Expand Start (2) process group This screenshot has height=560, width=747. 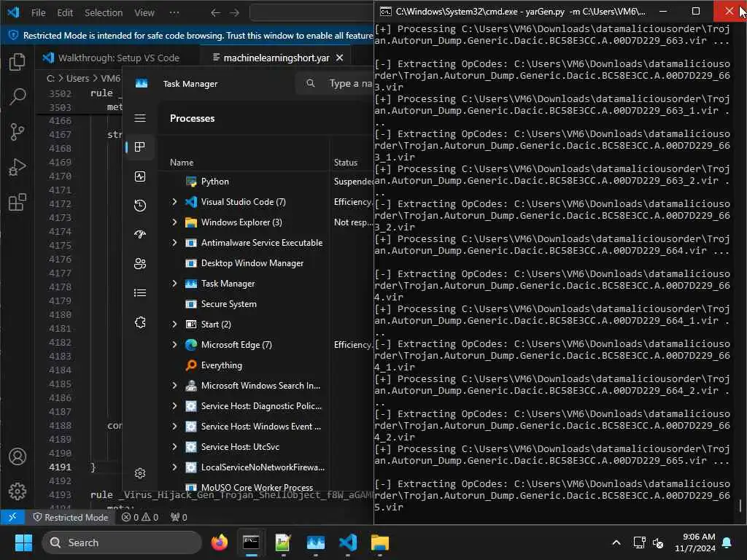tap(174, 324)
